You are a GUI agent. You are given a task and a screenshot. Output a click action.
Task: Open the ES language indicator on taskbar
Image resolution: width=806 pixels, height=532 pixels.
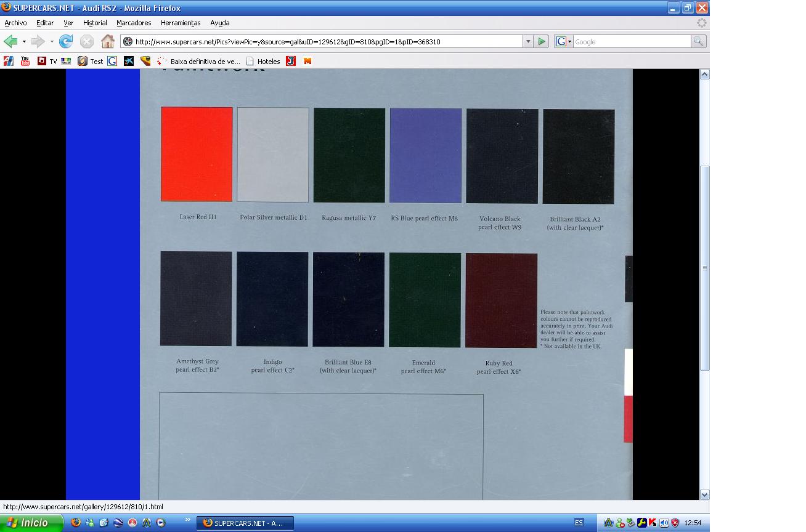pyautogui.click(x=579, y=523)
